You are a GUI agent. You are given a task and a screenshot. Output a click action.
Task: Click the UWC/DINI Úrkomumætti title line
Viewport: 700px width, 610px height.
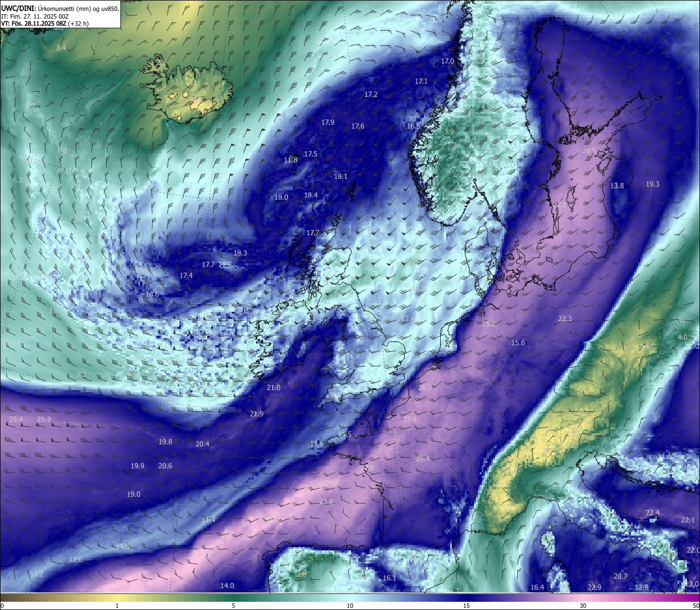(60, 8)
